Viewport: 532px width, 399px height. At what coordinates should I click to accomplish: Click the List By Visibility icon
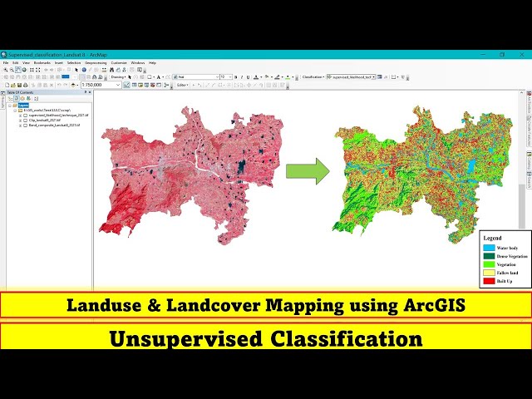pos(22,98)
